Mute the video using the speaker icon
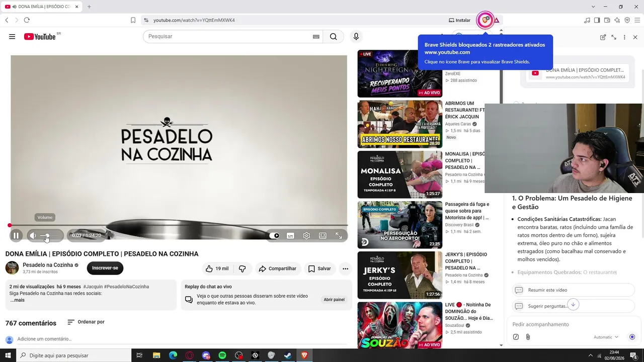Image resolution: width=644 pixels, height=362 pixels. point(33,235)
